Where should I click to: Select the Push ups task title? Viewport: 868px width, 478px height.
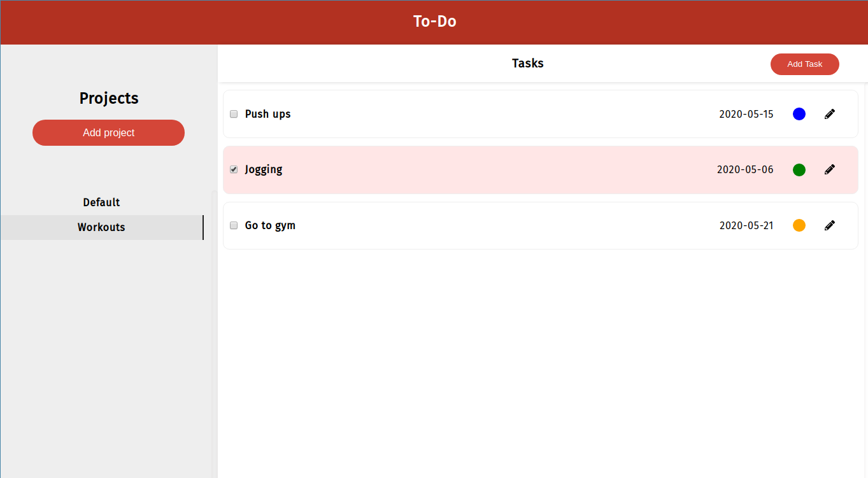coord(267,113)
